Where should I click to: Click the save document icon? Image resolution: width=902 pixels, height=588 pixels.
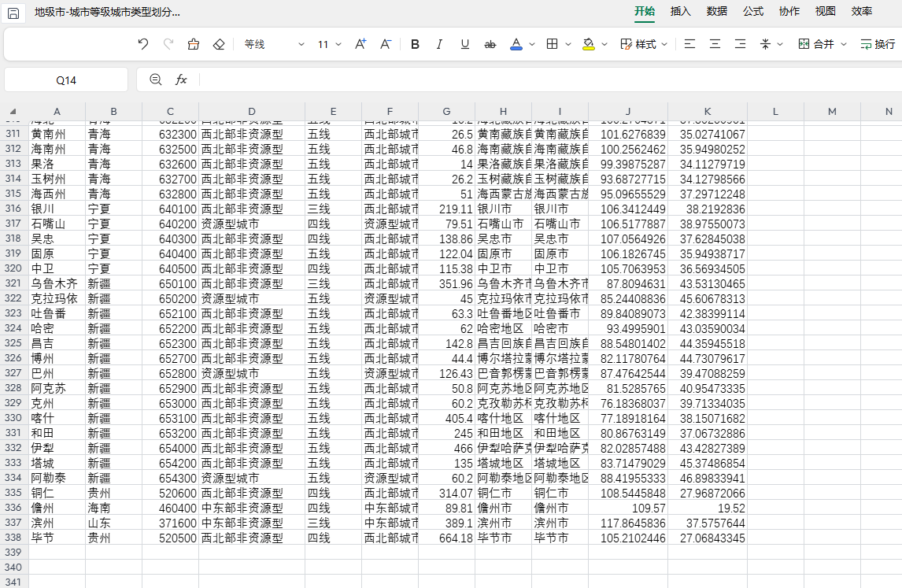pos(13,13)
